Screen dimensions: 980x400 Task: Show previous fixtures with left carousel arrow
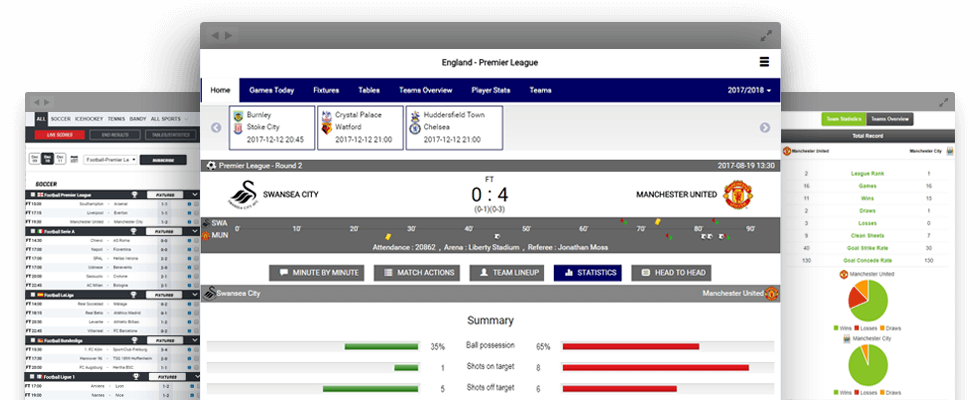coord(216,128)
